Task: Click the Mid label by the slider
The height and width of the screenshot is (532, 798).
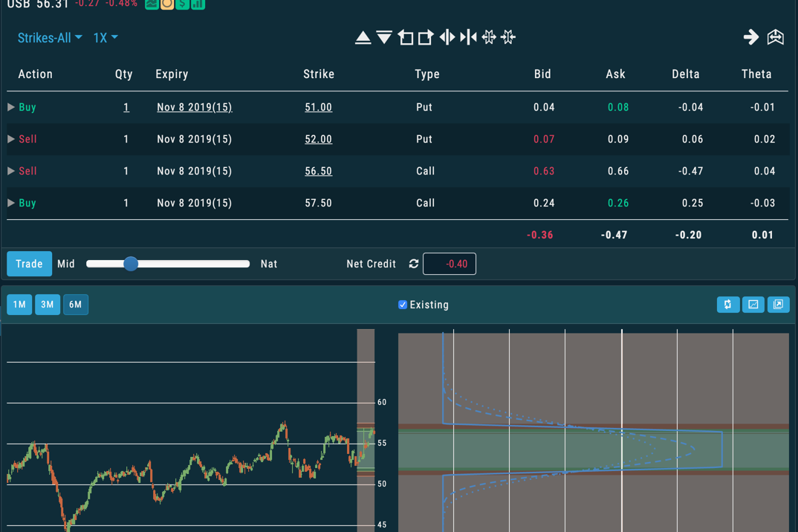Action: tap(66, 264)
